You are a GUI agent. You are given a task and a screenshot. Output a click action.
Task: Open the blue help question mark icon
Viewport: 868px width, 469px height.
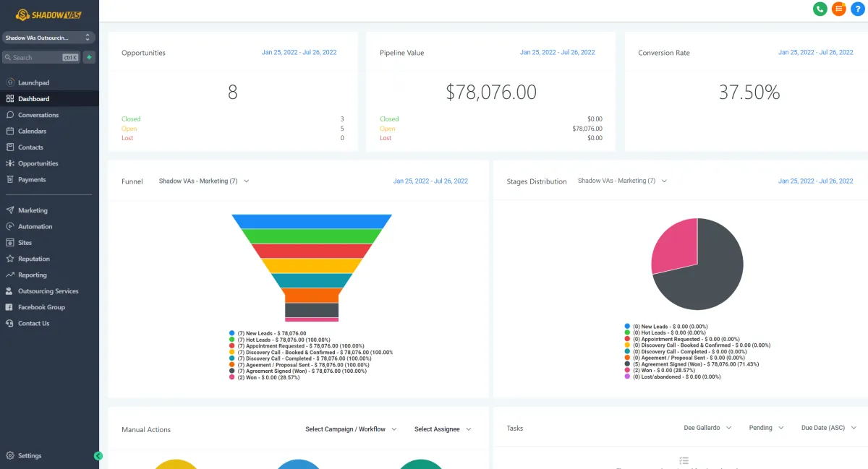tap(858, 9)
